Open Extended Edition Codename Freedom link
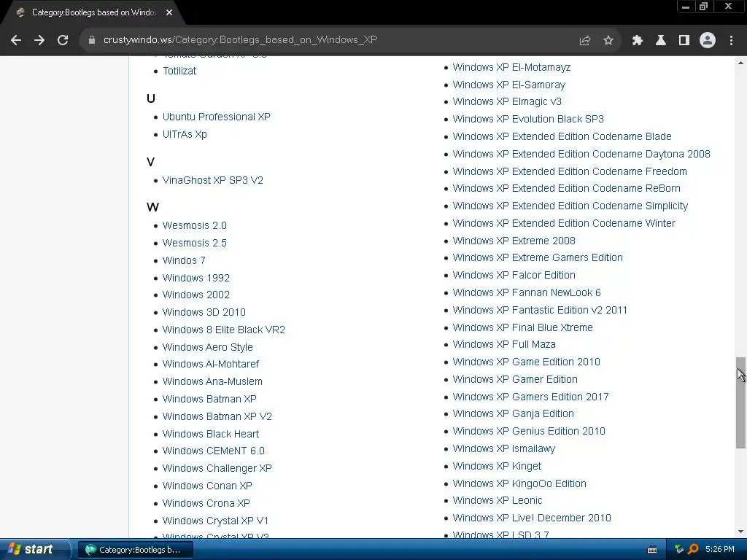 [x=569, y=171]
